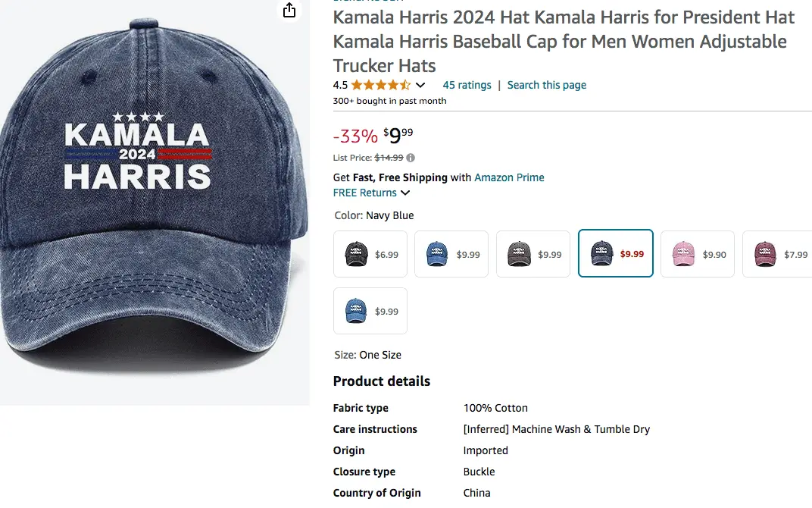Click the Product details heading

(382, 381)
